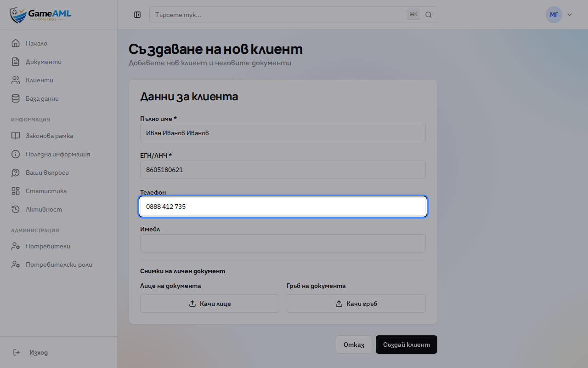This screenshot has width=588, height=368.
Task: Click the upload icon in Качи лице
Action: [192, 304]
